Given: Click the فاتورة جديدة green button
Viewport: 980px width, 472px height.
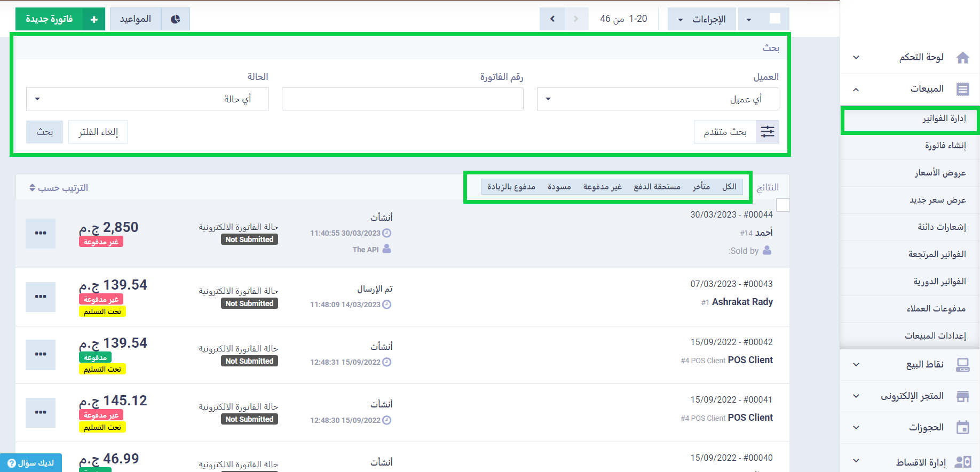Looking at the screenshot, I should click(60, 19).
